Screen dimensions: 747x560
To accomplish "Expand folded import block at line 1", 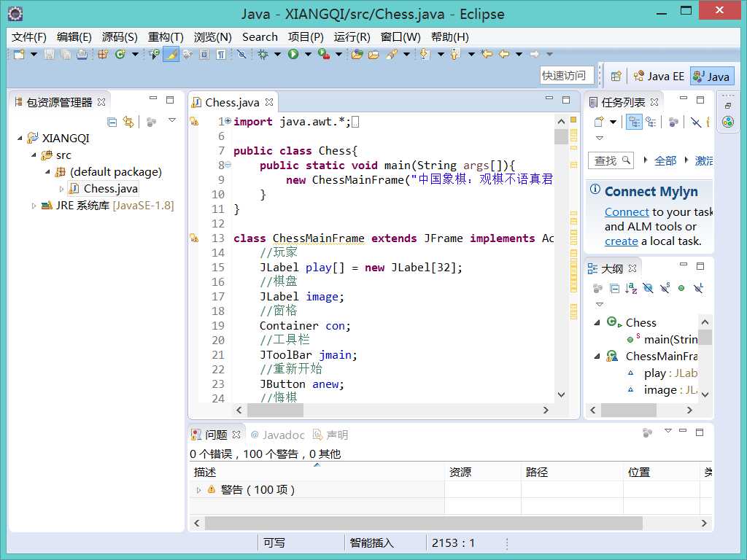I will (x=228, y=122).
